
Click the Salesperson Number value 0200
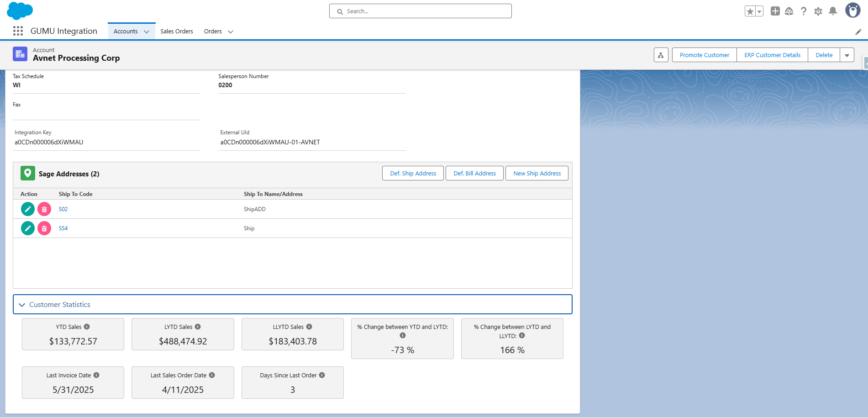225,85
